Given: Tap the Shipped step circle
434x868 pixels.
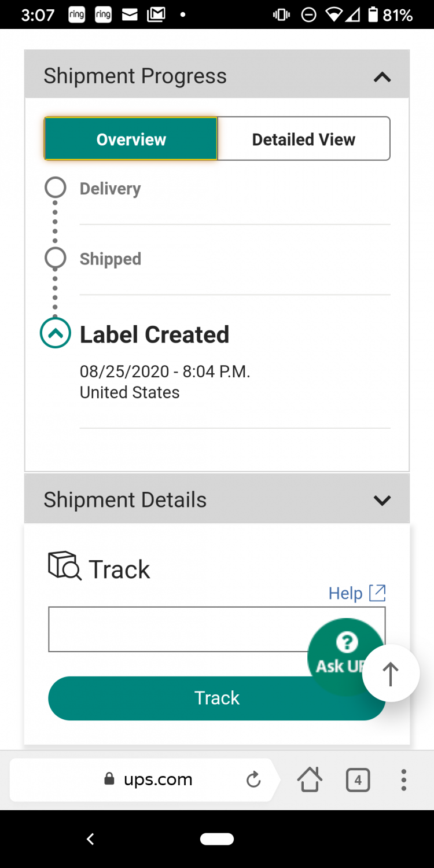Looking at the screenshot, I should (56, 258).
